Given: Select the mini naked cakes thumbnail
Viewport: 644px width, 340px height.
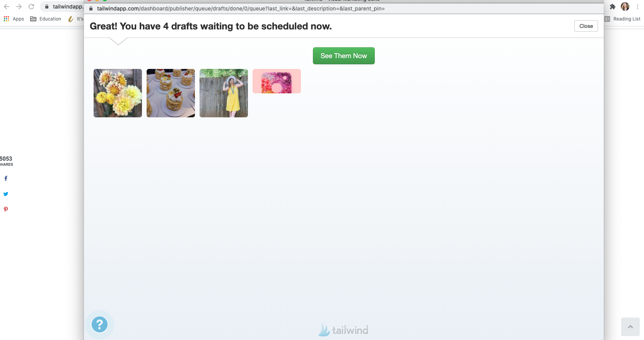Looking at the screenshot, I should (171, 93).
